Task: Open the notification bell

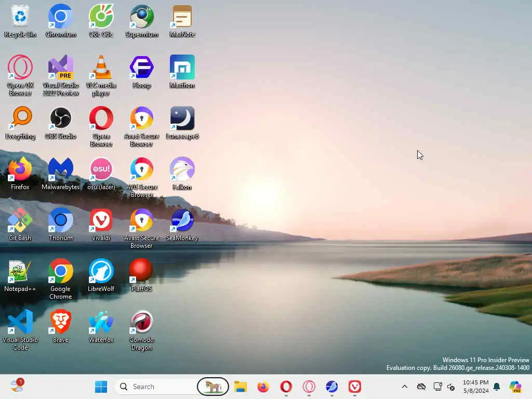Action: 497,387
